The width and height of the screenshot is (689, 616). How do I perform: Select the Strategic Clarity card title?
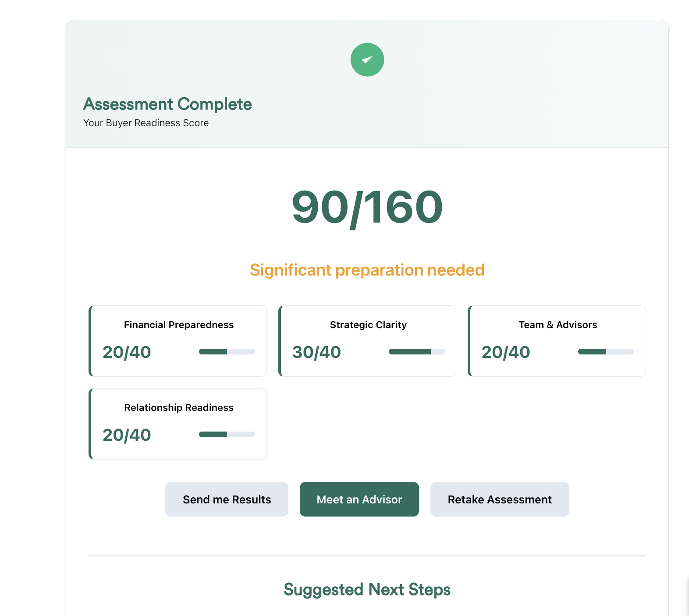368,325
